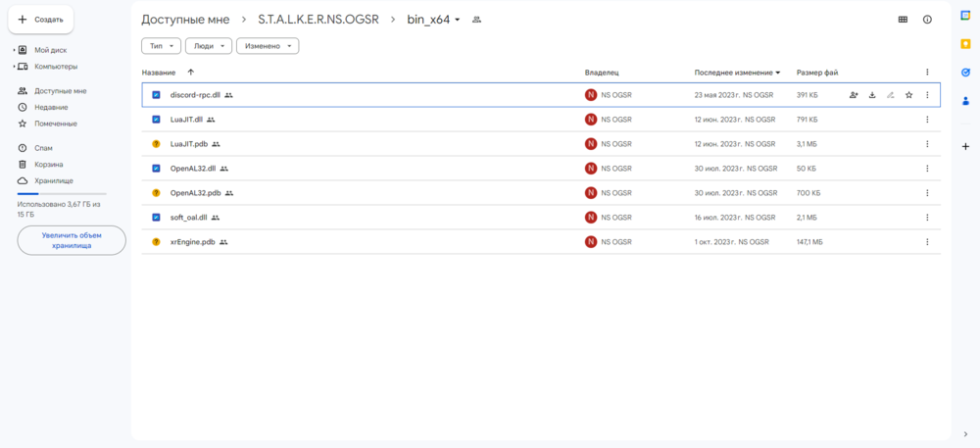
Task: Click NS OGSR owner avatar in xrEngine.pdb row
Action: [591, 242]
